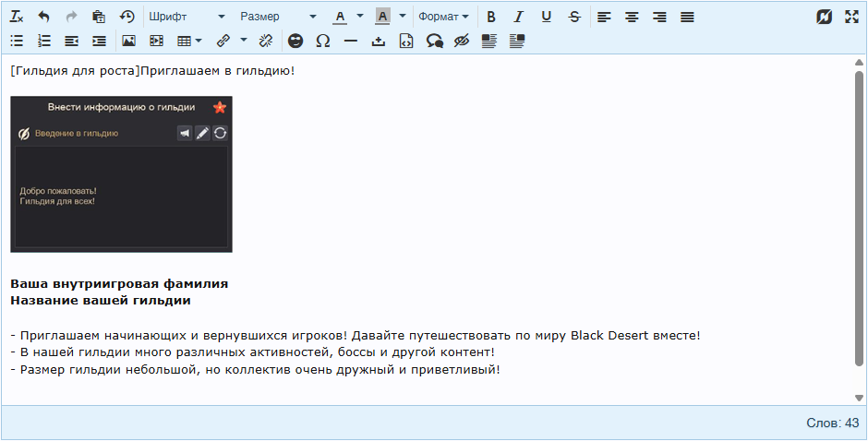Click the remove formatting icon

[x=17, y=17]
